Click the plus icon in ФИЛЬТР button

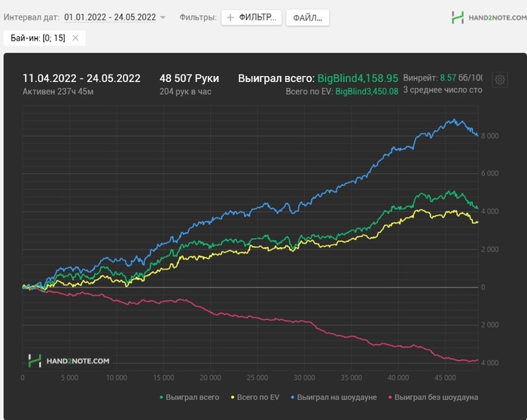click(230, 17)
